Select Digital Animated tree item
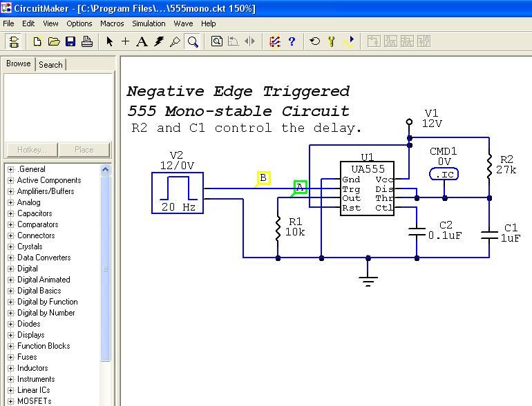Screen dimensions: 532x406 tap(44, 280)
